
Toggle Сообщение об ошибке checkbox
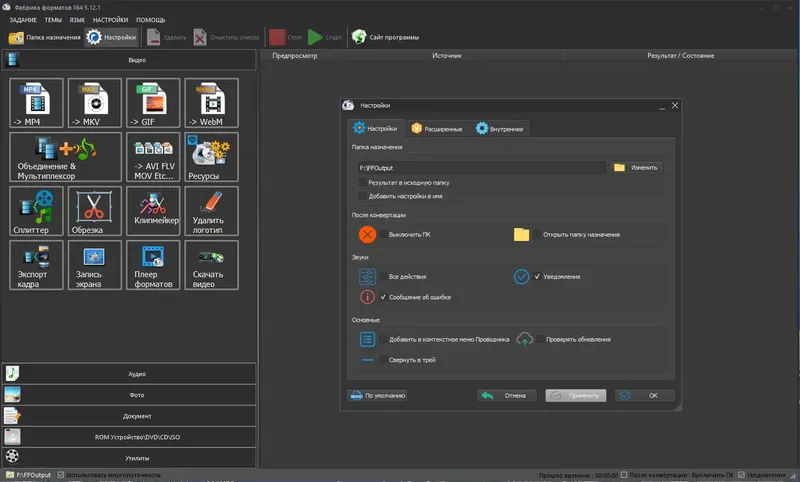point(383,297)
